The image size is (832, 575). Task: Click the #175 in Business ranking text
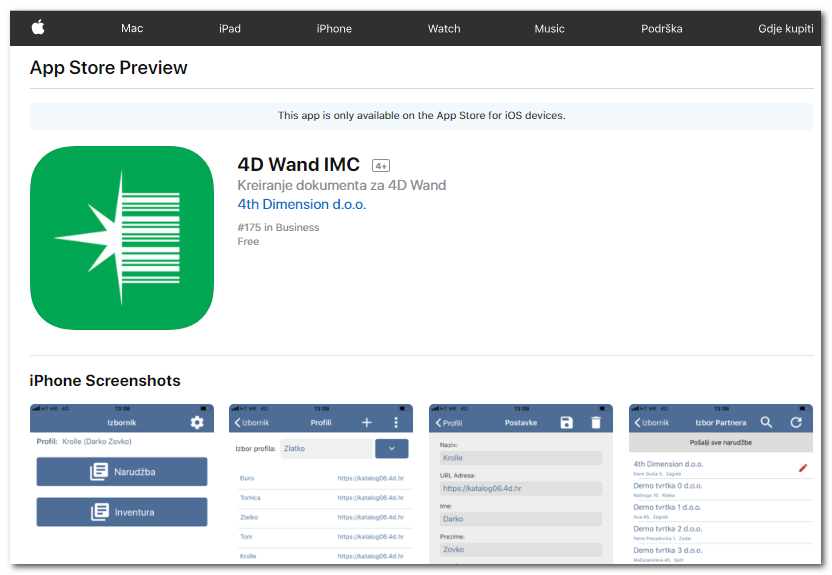tap(279, 228)
